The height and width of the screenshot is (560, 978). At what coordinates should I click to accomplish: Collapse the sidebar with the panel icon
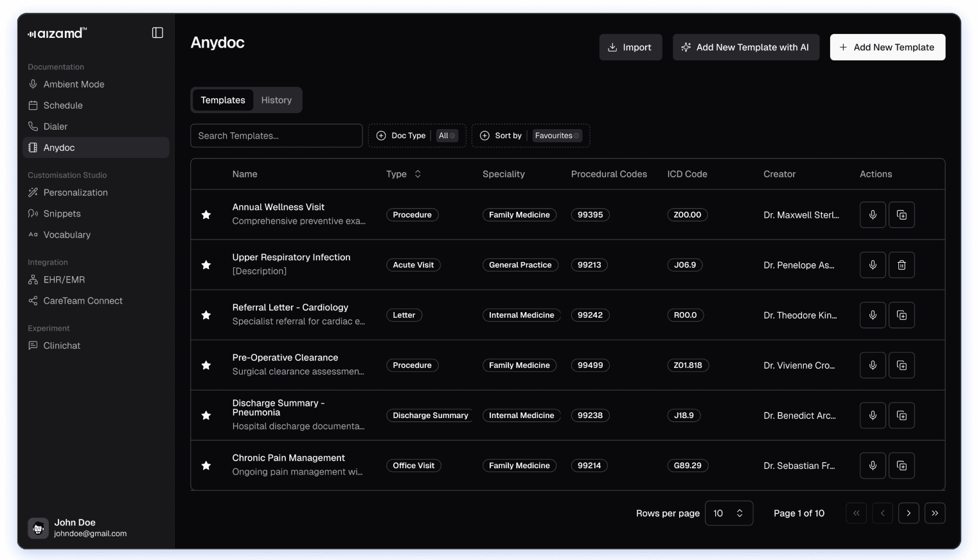(x=157, y=33)
